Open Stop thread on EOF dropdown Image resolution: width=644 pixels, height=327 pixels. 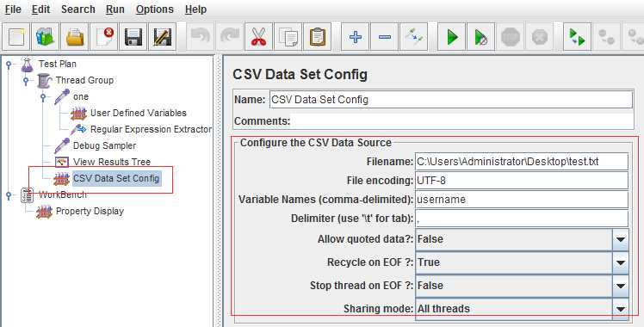tap(620, 286)
